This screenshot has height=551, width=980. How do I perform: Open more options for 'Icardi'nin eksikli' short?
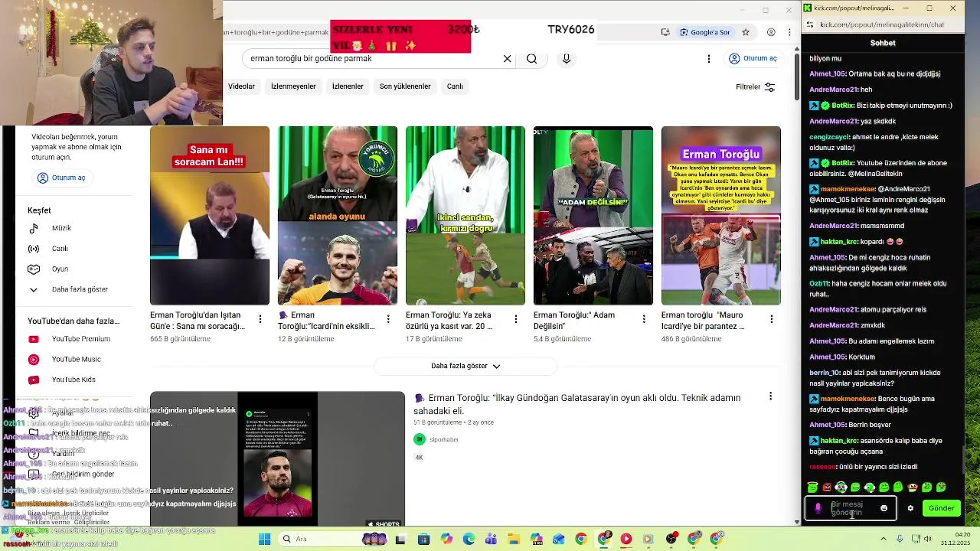coord(387,319)
